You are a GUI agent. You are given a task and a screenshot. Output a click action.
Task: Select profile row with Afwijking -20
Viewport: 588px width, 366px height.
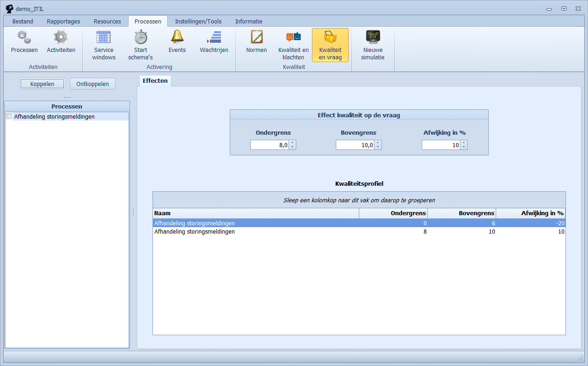tap(359, 223)
